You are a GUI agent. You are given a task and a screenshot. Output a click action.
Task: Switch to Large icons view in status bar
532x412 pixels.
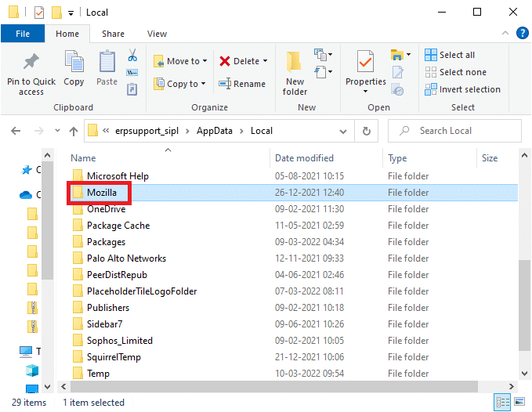(x=519, y=402)
